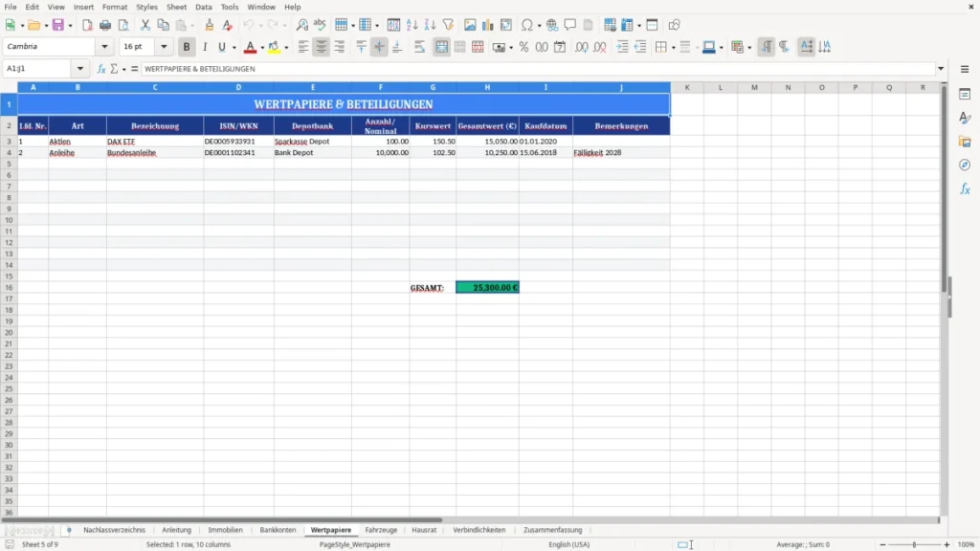Image resolution: width=980 pixels, height=551 pixels.
Task: Open Find & Replace tool
Action: (x=301, y=25)
